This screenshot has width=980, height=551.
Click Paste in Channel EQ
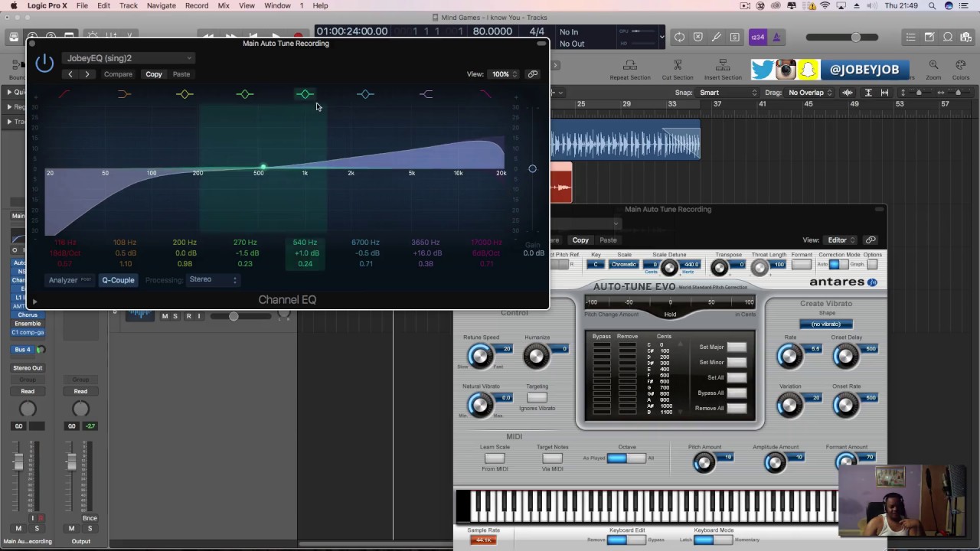click(181, 74)
